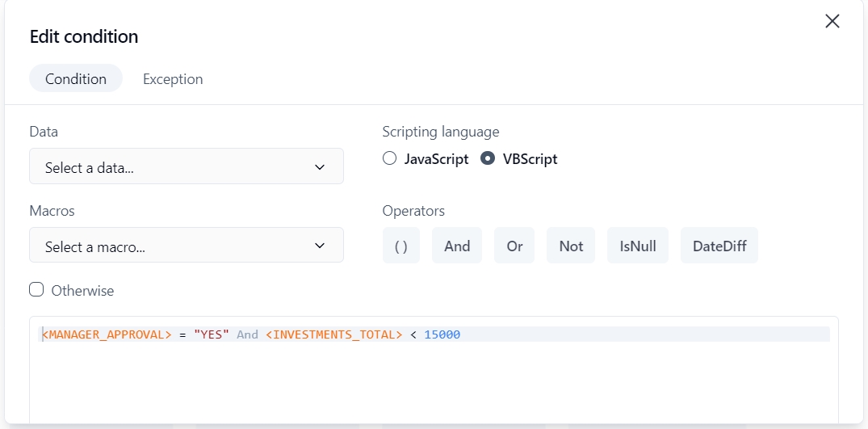Screen dimensions: 868x429
Task: Add the Not operator
Action: click(x=571, y=246)
